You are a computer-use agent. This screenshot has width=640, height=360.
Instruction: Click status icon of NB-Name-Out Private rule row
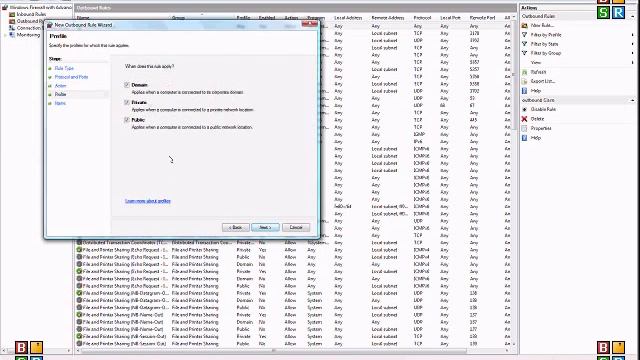point(79,315)
